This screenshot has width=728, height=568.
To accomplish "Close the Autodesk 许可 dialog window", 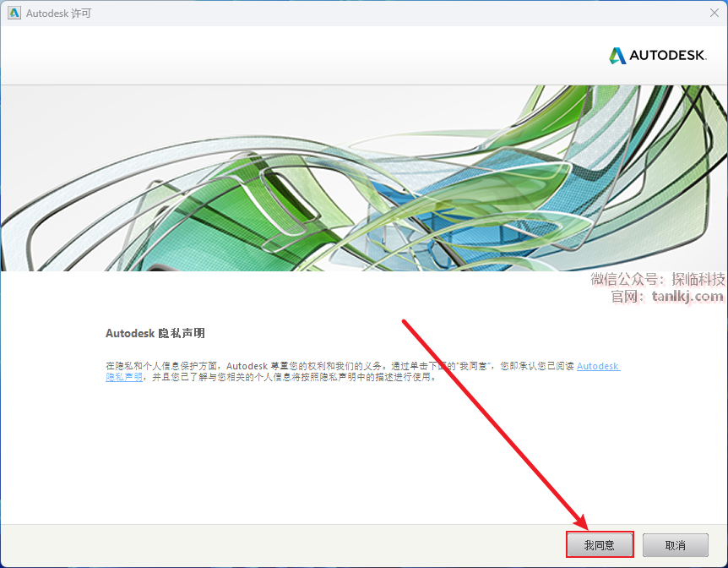I will tap(714, 13).
